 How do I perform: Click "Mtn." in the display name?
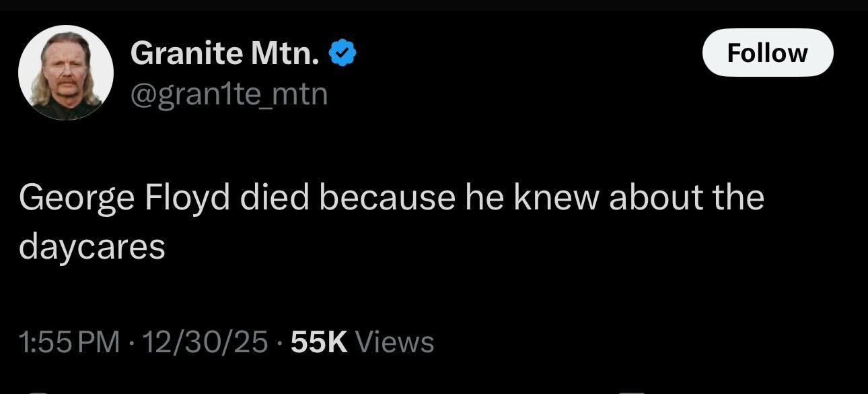(285, 53)
